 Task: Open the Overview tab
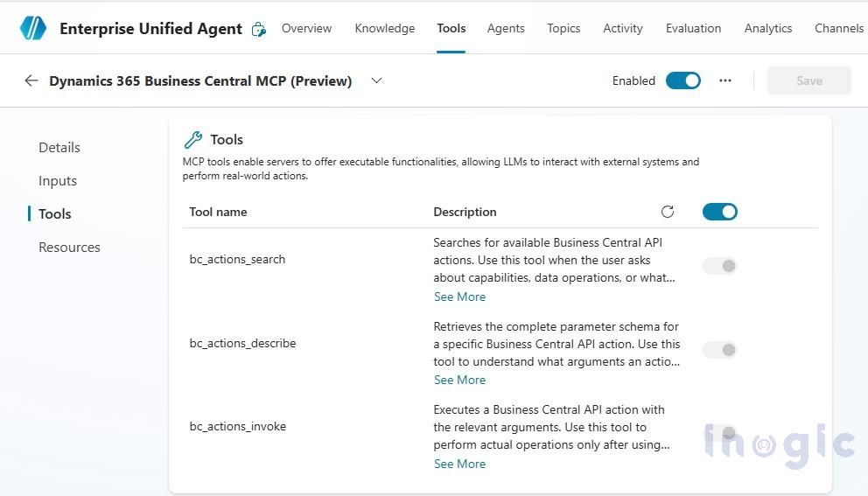[306, 28]
